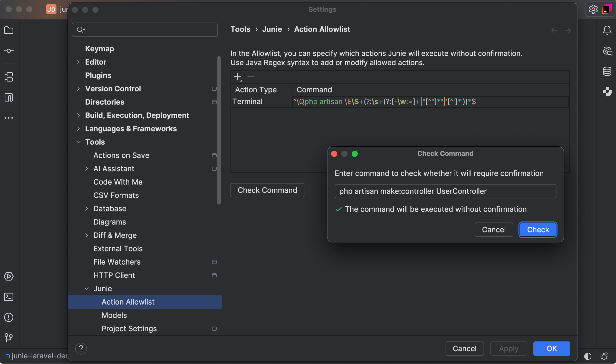
Task: Open Actions on Save settings
Action: pos(121,155)
